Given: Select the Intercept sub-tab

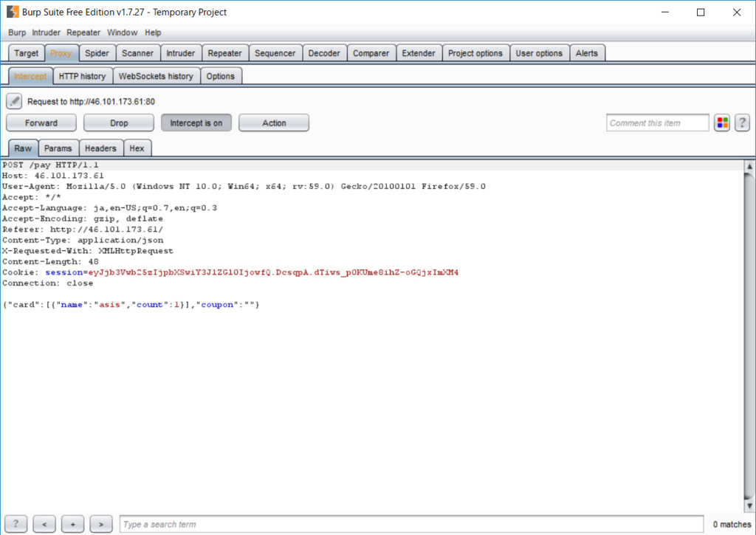Looking at the screenshot, I should [30, 76].
